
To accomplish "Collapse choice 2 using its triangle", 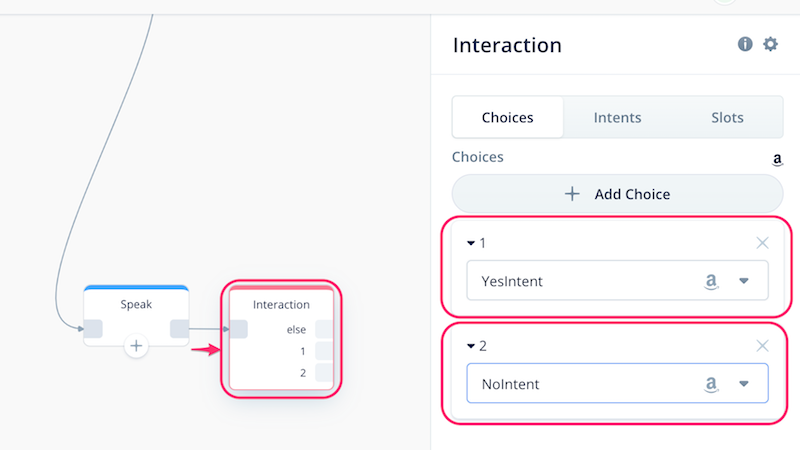I will [471, 346].
